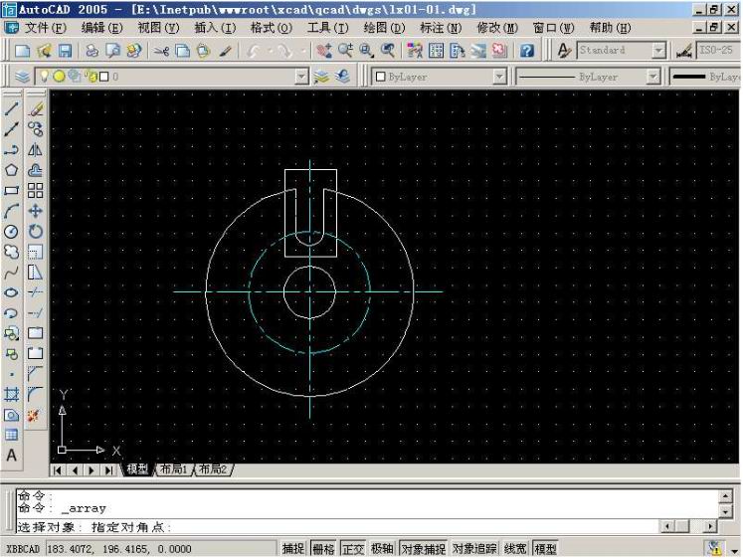The width and height of the screenshot is (743, 560).
Task: Jump to last layout tab arrow
Action: click(x=109, y=470)
